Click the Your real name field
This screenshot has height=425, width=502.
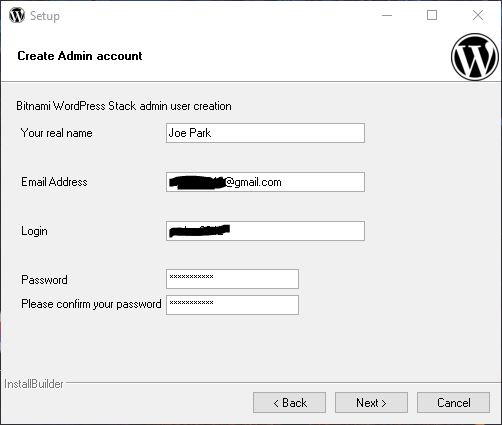pos(265,133)
